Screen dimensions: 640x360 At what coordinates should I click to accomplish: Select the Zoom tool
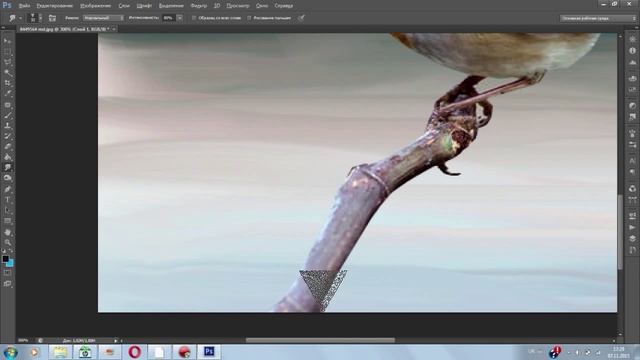click(x=7, y=242)
